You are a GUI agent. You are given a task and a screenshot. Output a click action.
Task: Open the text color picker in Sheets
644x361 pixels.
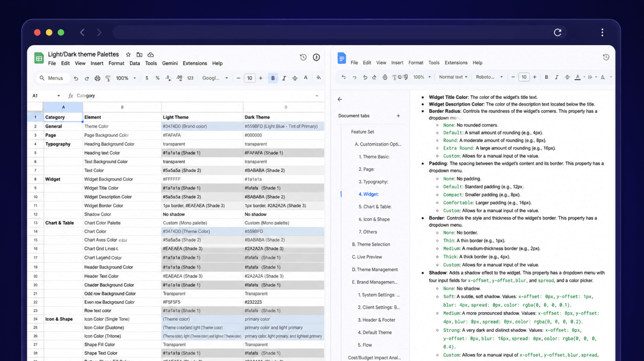pyautogui.click(x=306, y=78)
